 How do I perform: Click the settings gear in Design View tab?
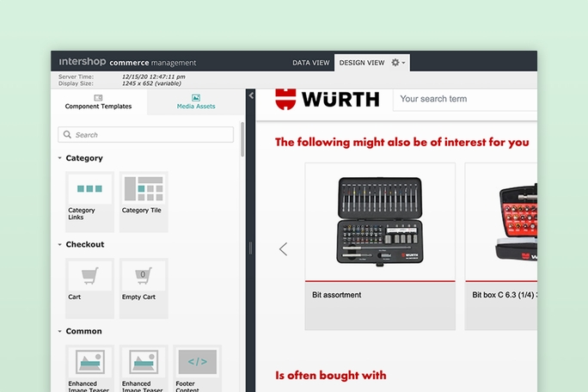click(395, 63)
